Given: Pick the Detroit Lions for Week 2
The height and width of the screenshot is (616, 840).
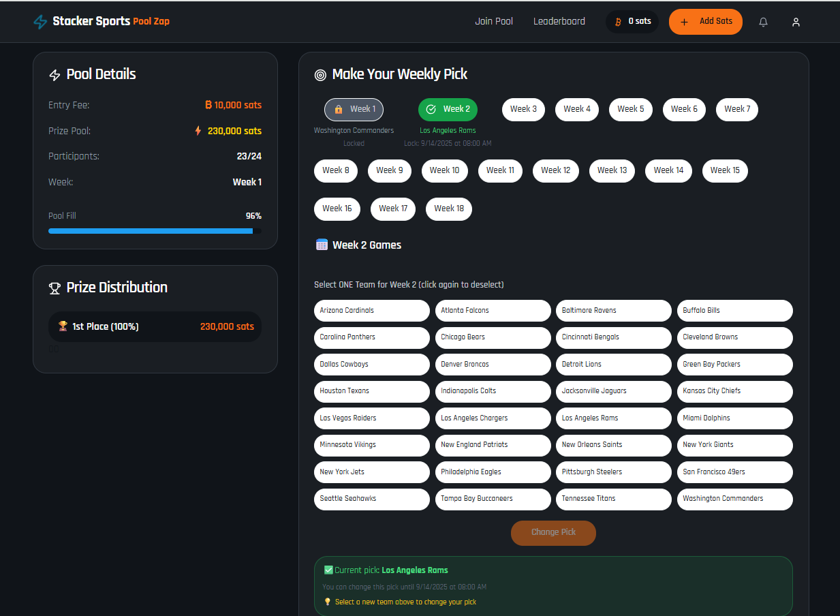Looking at the screenshot, I should [x=614, y=365].
